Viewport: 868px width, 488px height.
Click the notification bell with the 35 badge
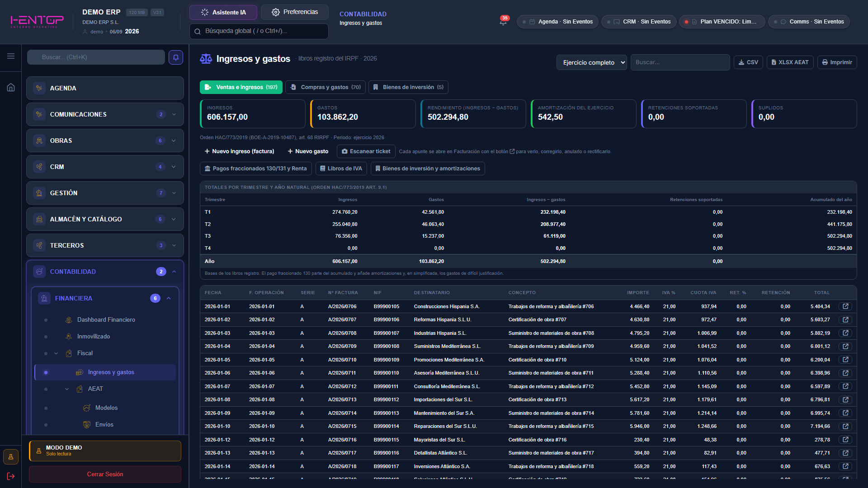[x=503, y=22]
